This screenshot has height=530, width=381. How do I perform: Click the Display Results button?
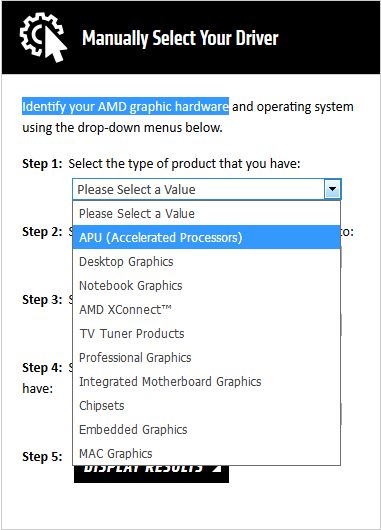(151, 474)
